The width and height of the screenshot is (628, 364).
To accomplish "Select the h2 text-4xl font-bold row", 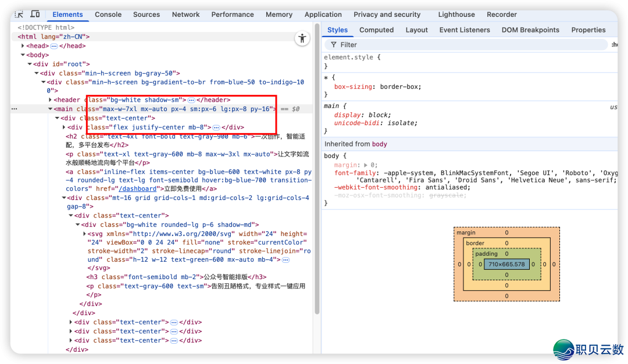I will pyautogui.click(x=185, y=141).
